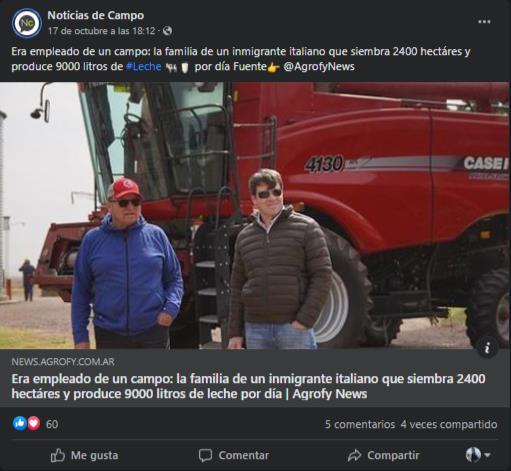Click the @AgrofyNews mention
511x471 pixels.
point(319,67)
